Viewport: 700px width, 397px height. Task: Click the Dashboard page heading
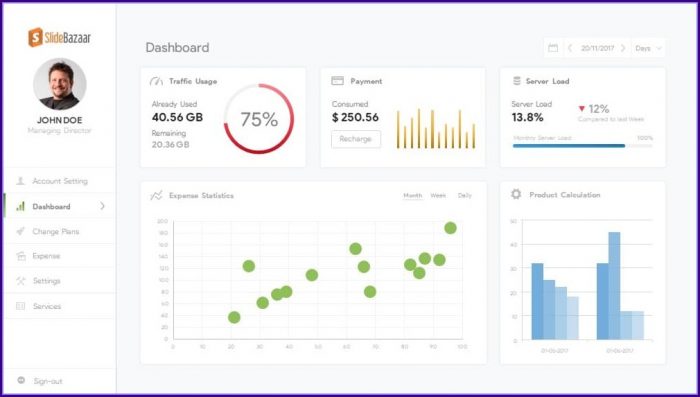pos(177,47)
